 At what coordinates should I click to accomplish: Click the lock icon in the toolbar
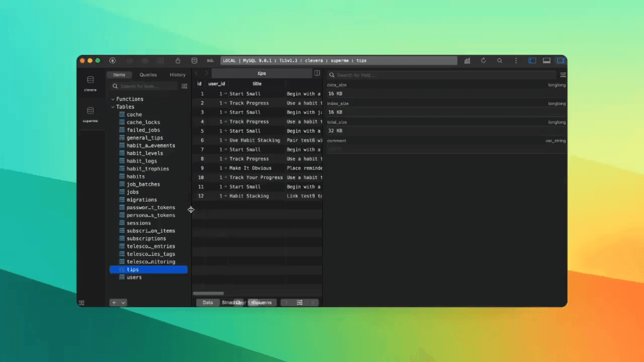click(x=178, y=60)
